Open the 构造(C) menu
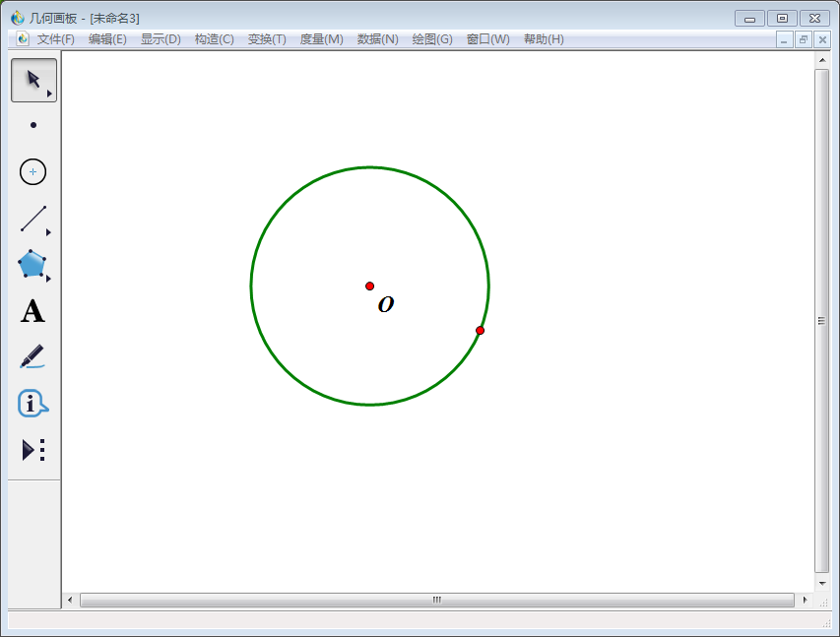Screen dimensions: 840x637 [x=214, y=39]
